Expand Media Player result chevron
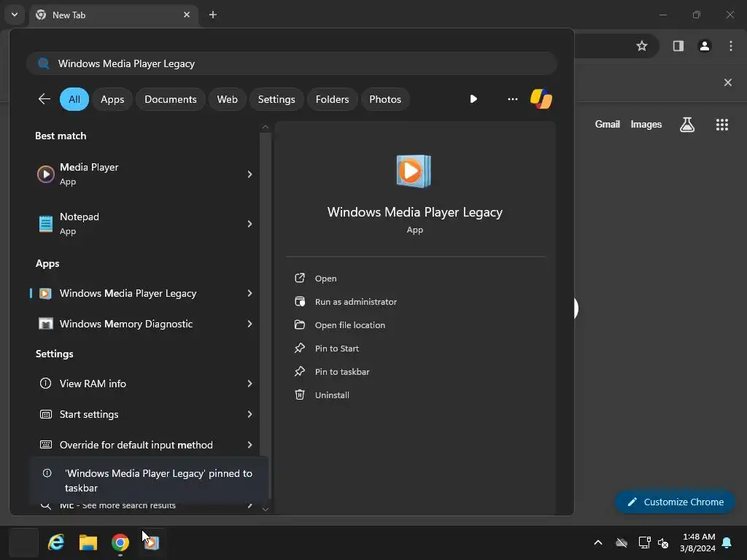The height and width of the screenshot is (560, 747). 249,174
